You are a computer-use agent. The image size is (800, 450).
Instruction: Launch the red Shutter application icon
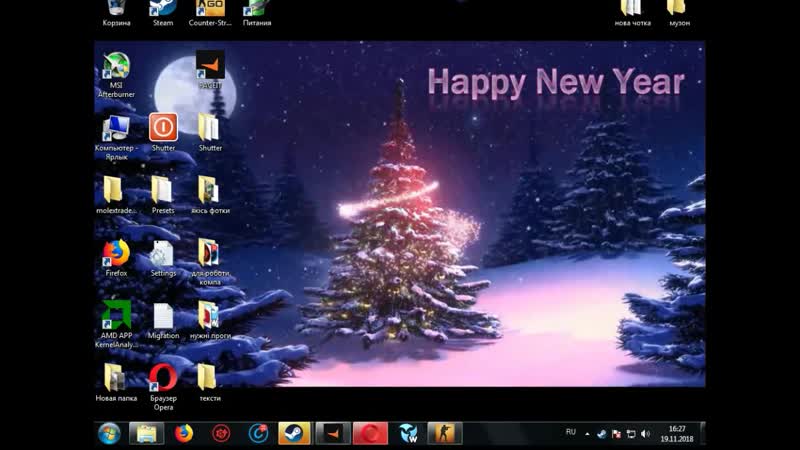pyautogui.click(x=163, y=133)
